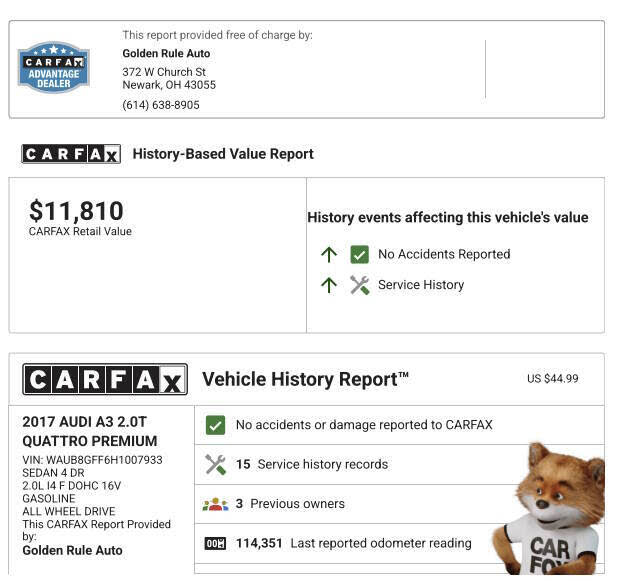The width and height of the screenshot is (617, 581).
Task: Click the green check for no damage reported
Action: pyautogui.click(x=215, y=425)
